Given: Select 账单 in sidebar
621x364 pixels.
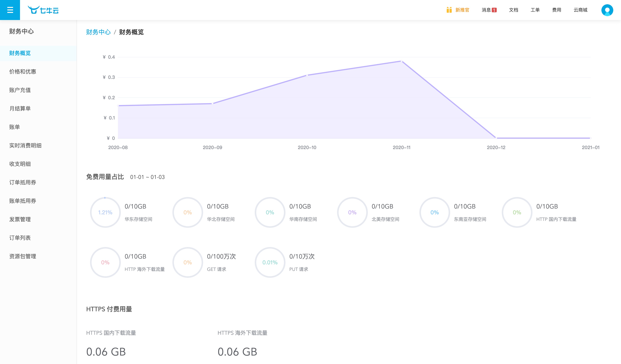Looking at the screenshot, I should [x=38, y=127].
